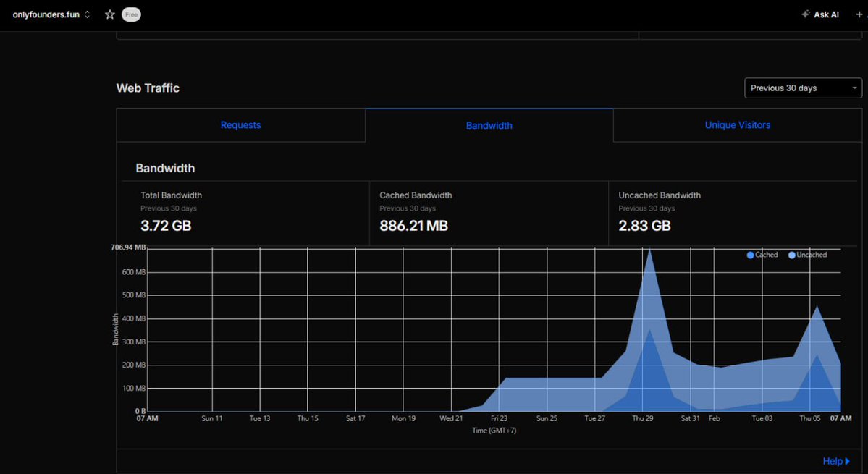Open Ask AI assistant
The height and width of the screenshot is (474, 868).
[x=819, y=15]
